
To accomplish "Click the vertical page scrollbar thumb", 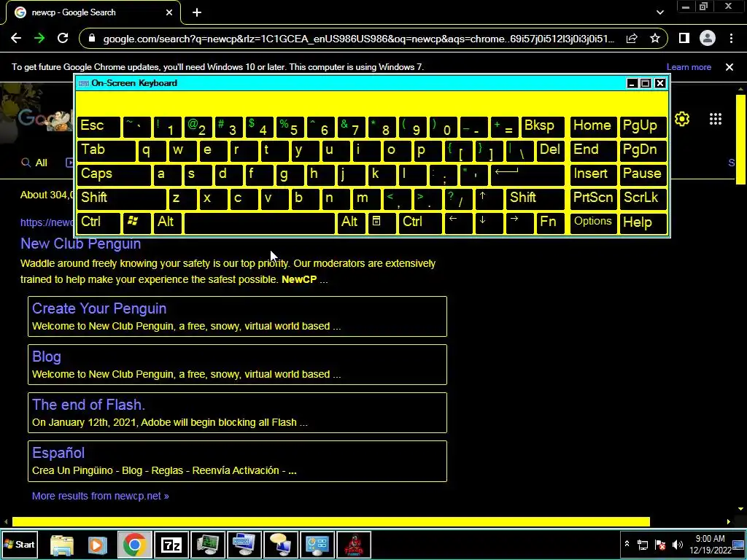I will 740,139.
